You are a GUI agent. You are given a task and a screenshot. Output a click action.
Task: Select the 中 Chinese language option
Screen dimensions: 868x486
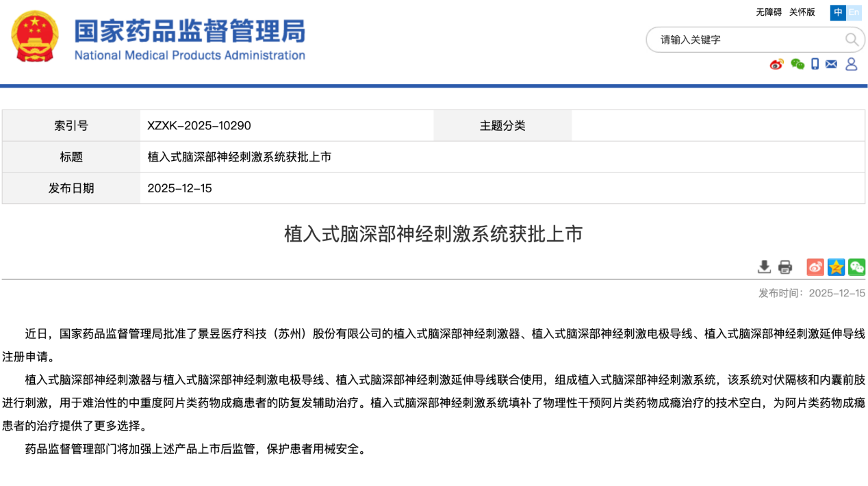tap(837, 12)
